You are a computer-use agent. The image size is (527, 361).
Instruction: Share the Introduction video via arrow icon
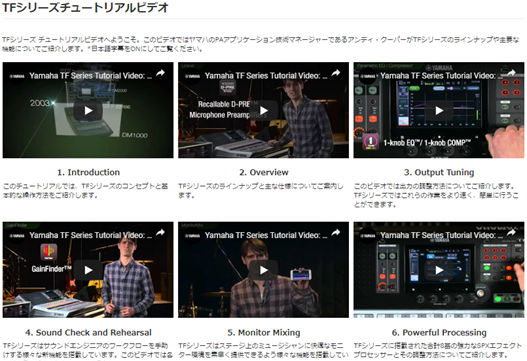coord(160,73)
